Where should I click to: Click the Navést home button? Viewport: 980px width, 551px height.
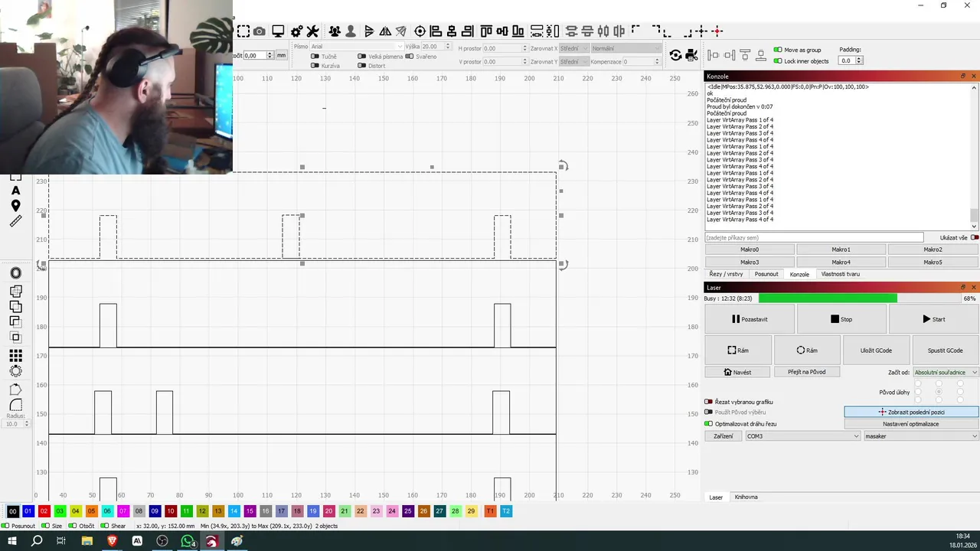click(x=737, y=372)
